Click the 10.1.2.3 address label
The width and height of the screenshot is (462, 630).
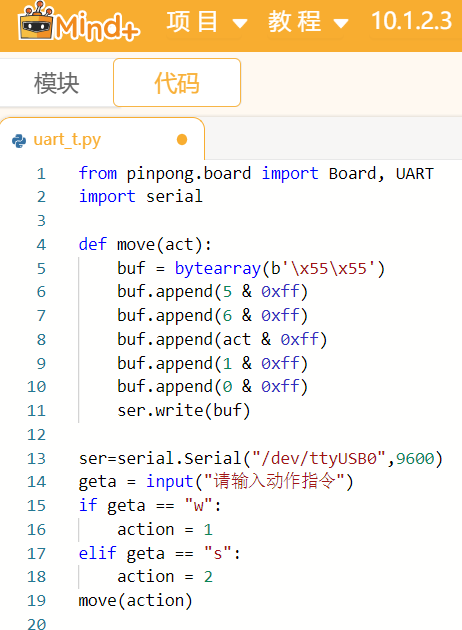click(411, 21)
